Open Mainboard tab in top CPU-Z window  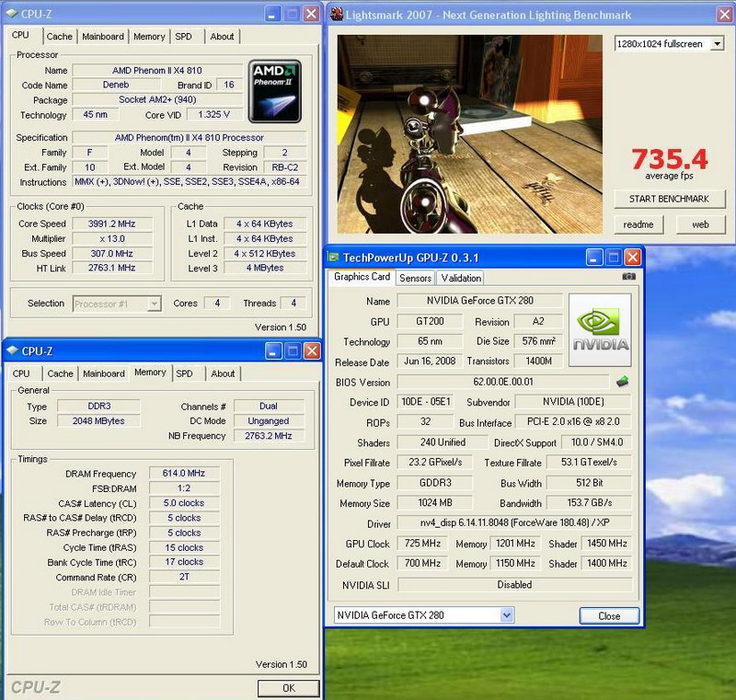coord(103,37)
